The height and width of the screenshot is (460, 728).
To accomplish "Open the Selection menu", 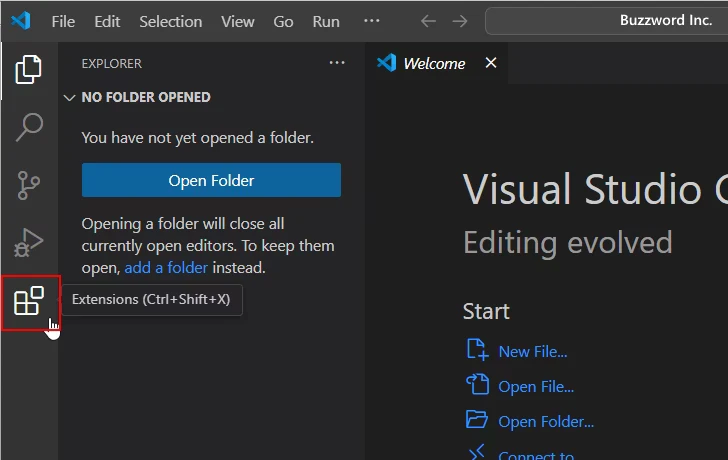I will click(x=169, y=21).
